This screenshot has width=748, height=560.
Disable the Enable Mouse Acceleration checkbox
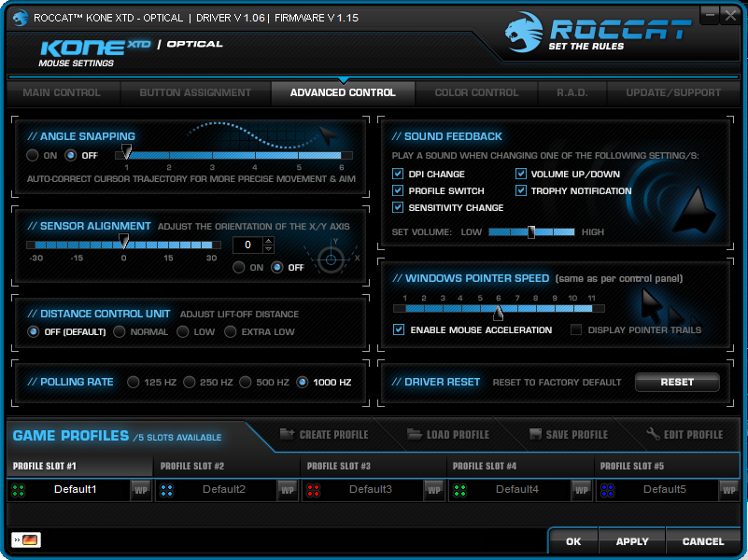[399, 329]
